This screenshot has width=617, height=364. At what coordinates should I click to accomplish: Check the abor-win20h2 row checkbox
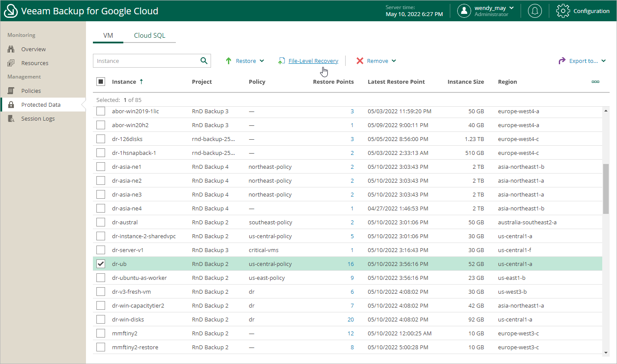pos(101,125)
